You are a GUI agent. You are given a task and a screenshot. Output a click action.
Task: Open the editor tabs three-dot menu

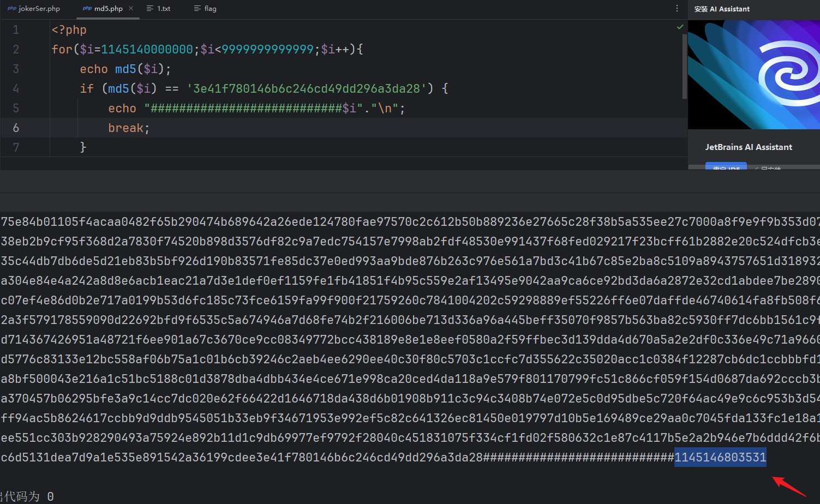pyautogui.click(x=677, y=9)
